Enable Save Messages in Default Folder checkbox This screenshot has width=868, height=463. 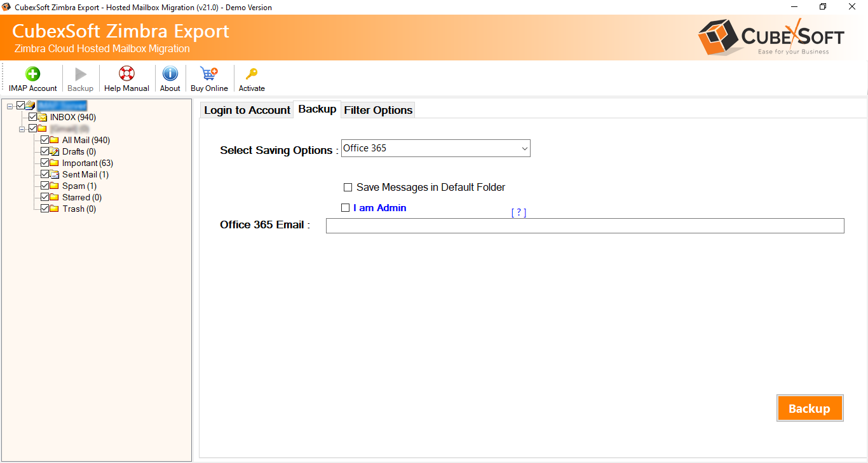(x=348, y=188)
